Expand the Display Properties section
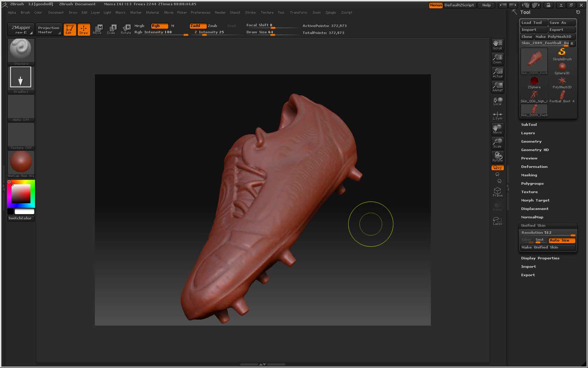This screenshot has height=368, width=588. (540, 258)
